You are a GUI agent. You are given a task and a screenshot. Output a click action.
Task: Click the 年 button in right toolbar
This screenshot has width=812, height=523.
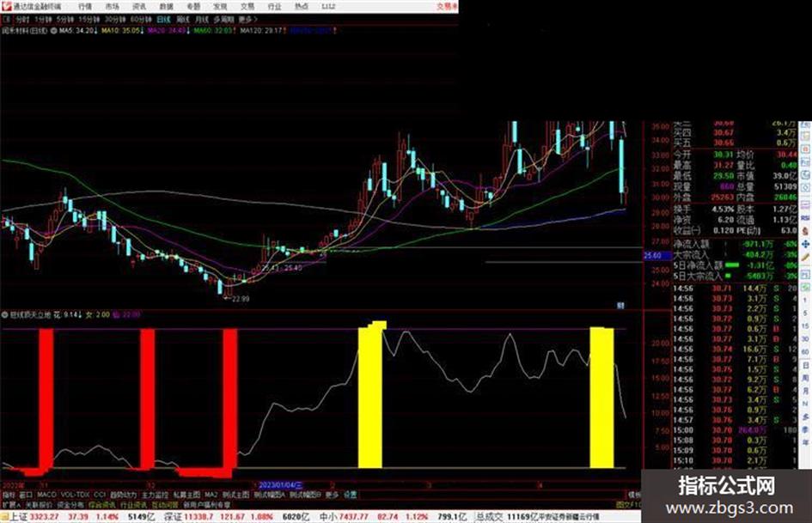coord(805,442)
